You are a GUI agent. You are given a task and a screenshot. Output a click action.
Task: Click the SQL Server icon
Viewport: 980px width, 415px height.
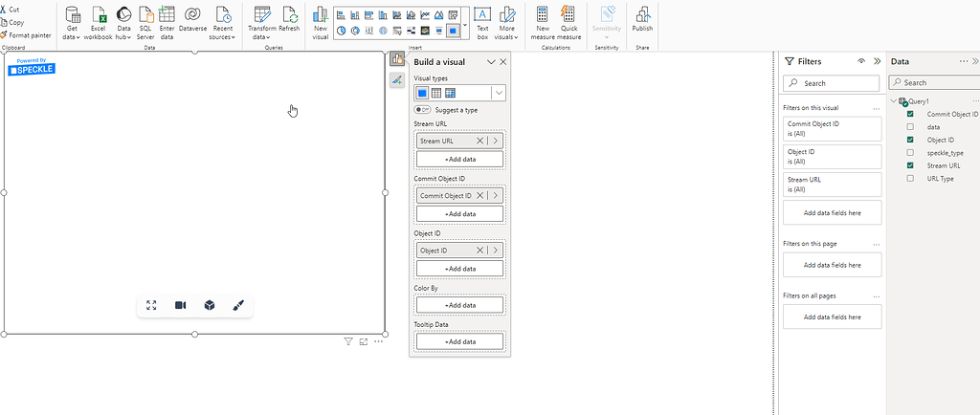(x=145, y=15)
